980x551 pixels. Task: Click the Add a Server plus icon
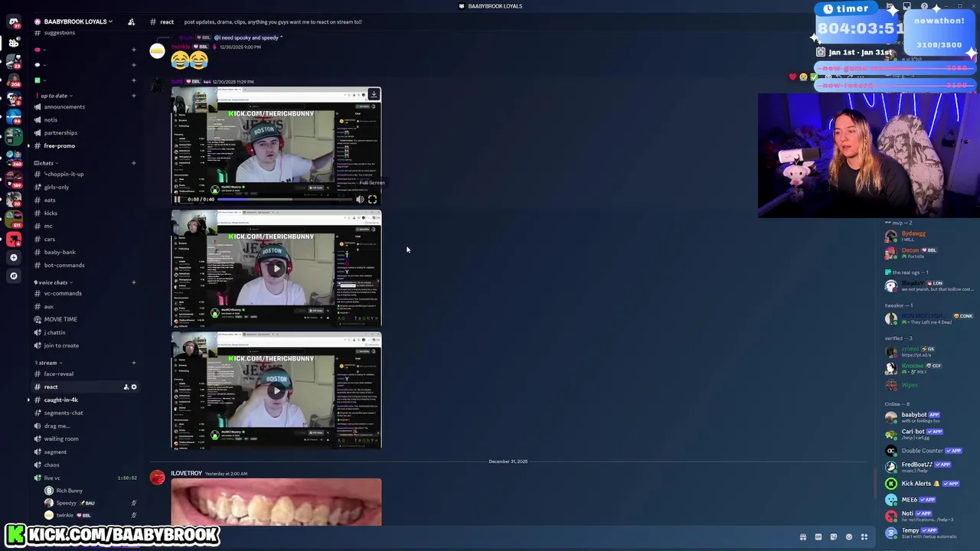coord(14,258)
